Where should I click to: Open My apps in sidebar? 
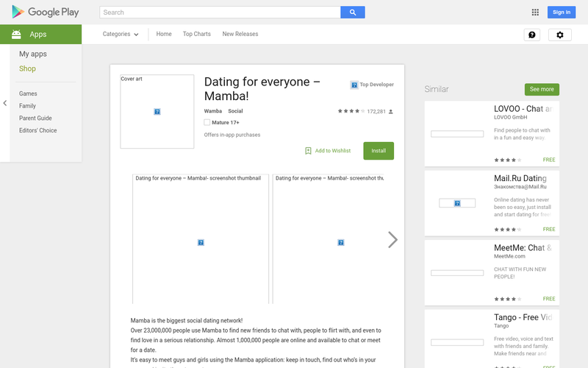click(x=33, y=54)
